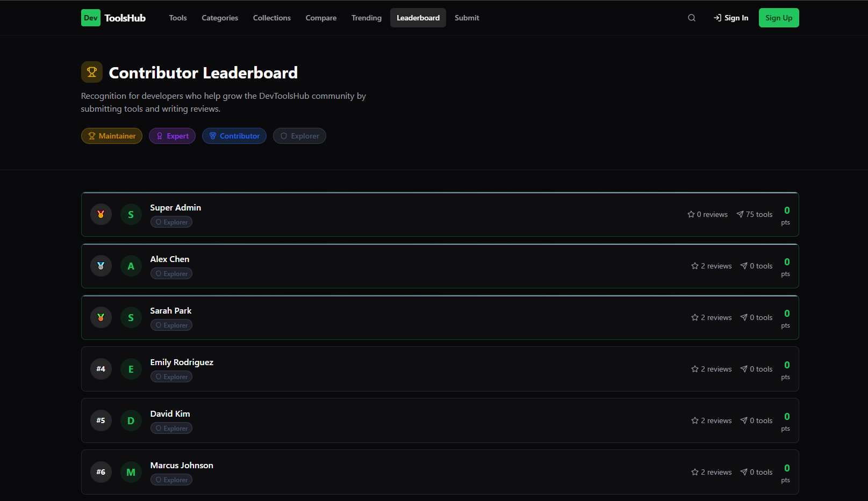This screenshot has width=868, height=501.
Task: Click bronze medal icon on Sarah Park row
Action: (101, 317)
